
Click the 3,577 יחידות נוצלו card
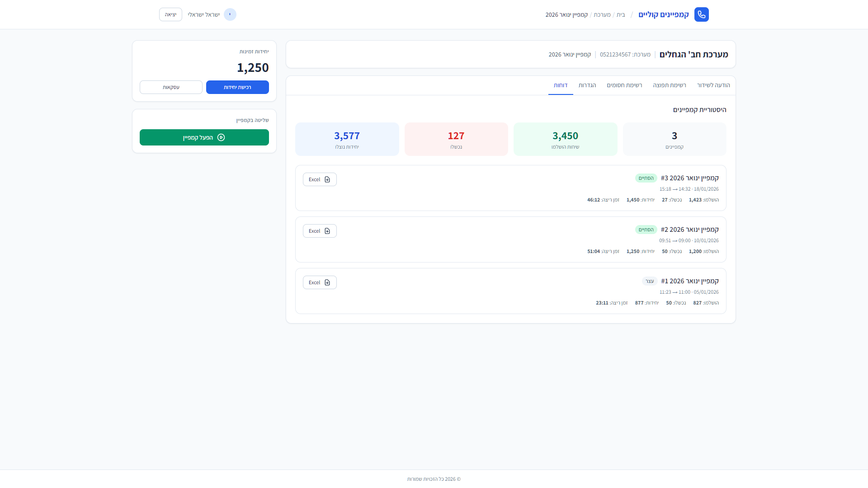347,139
